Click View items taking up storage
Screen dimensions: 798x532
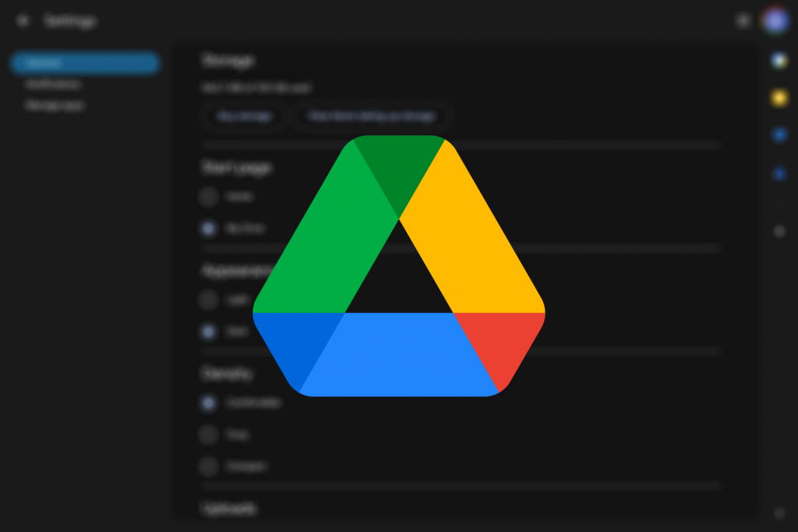coord(372,116)
